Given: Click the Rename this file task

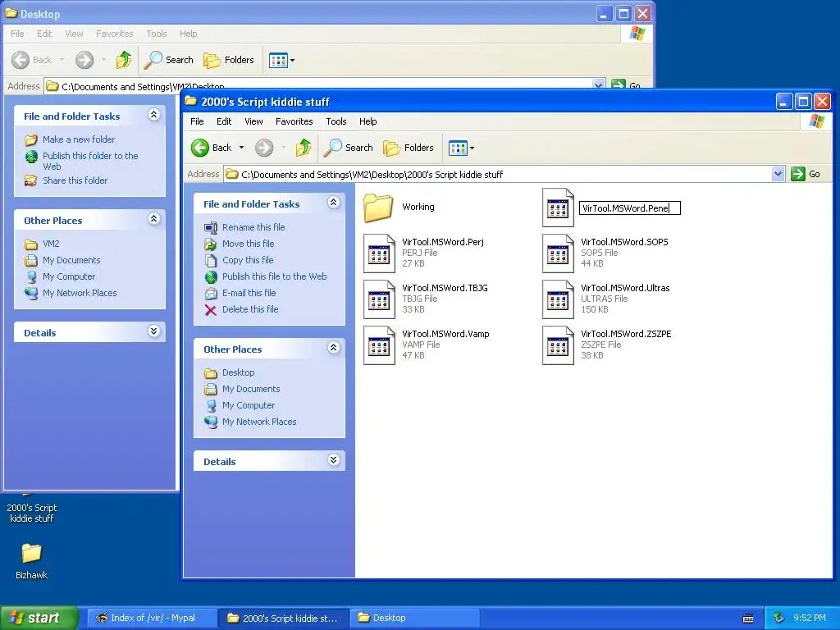Looking at the screenshot, I should tap(253, 227).
